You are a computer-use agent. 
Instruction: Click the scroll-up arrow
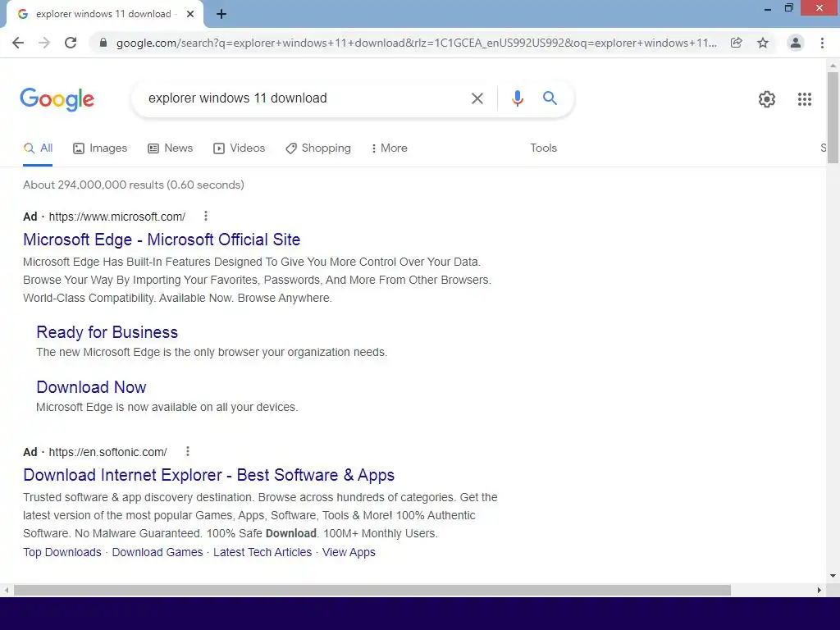pyautogui.click(x=833, y=66)
